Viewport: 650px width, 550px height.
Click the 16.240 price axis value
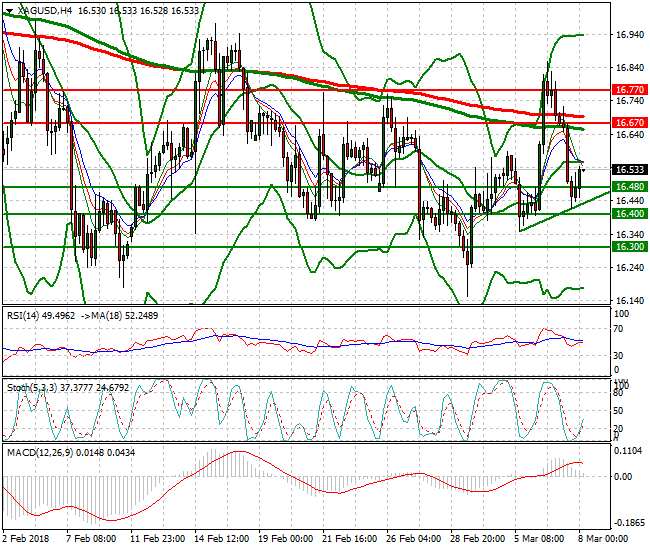(x=630, y=268)
